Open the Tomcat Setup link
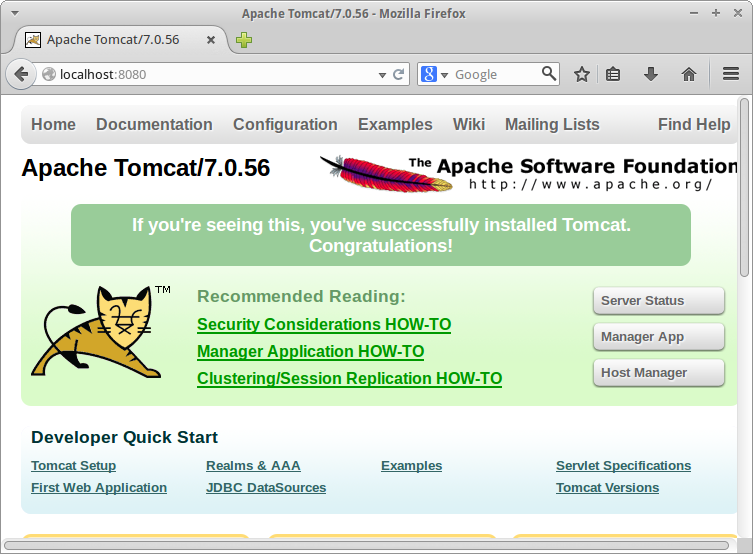The width and height of the screenshot is (753, 554). click(x=73, y=466)
